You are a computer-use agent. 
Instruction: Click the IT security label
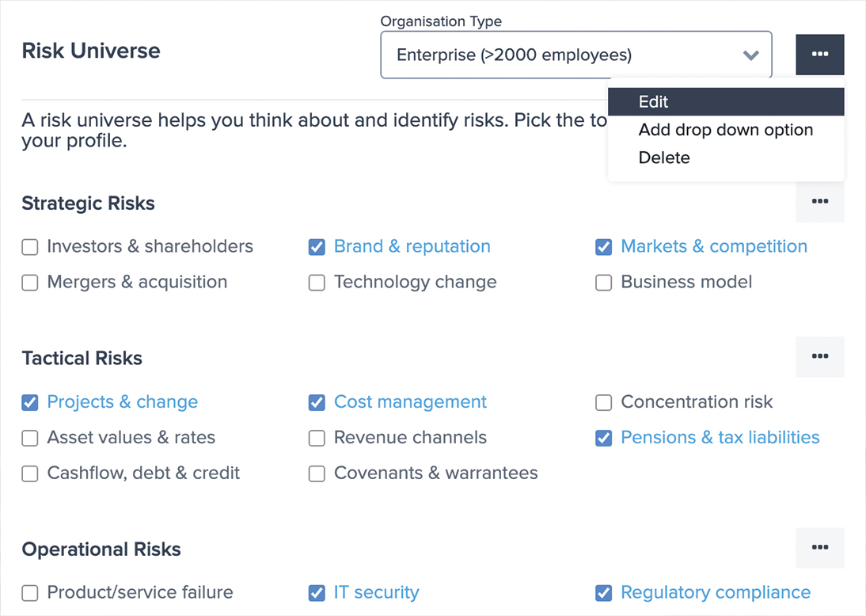click(x=377, y=592)
